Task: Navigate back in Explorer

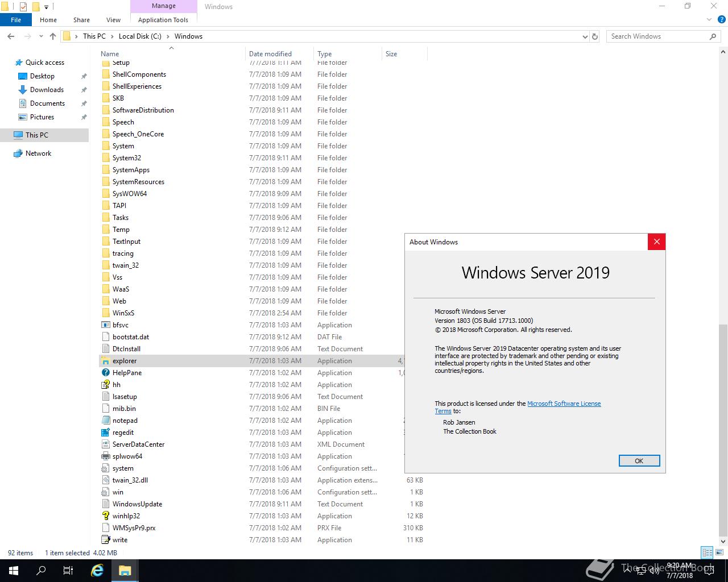Action: (x=11, y=36)
